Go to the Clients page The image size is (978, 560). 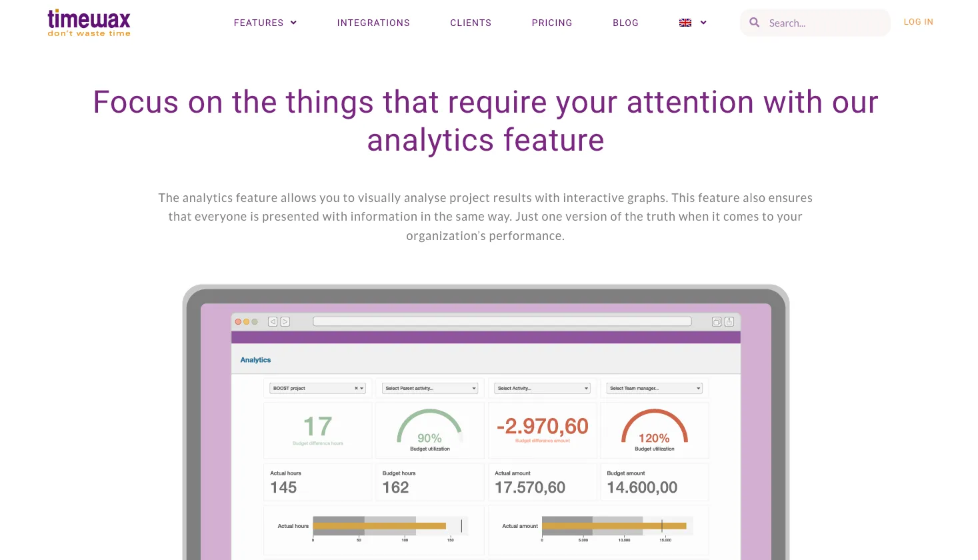click(471, 23)
